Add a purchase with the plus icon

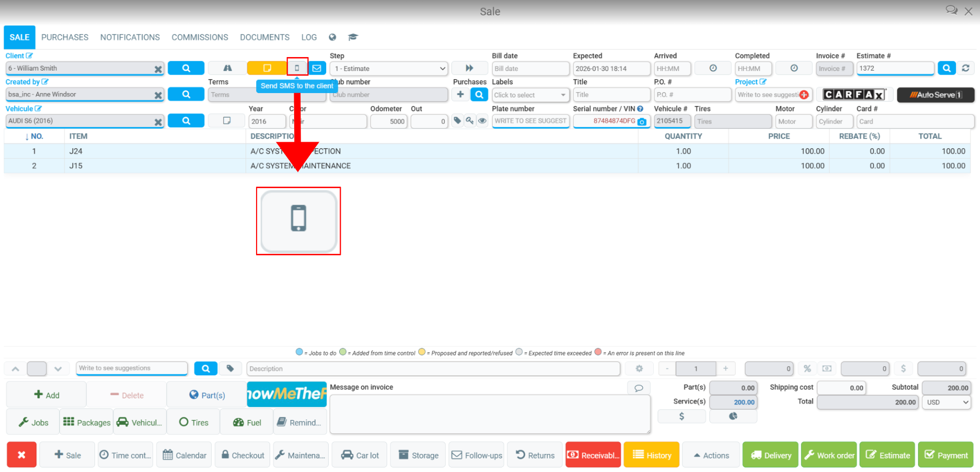click(460, 94)
